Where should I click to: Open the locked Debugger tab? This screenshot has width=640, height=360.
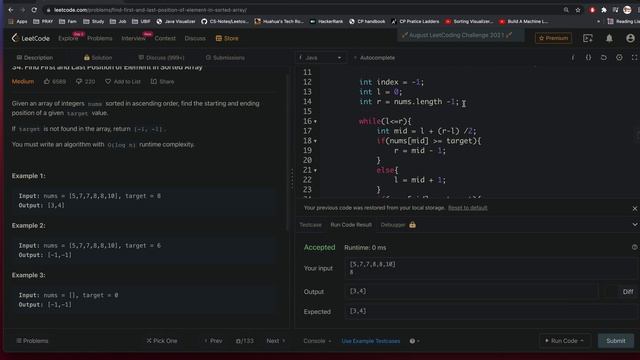[x=398, y=224]
